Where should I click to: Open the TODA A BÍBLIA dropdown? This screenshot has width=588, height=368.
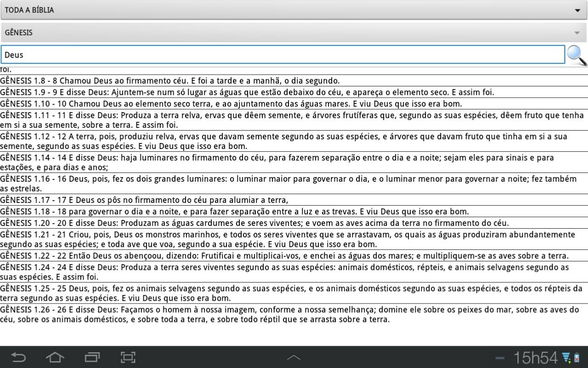point(294,10)
